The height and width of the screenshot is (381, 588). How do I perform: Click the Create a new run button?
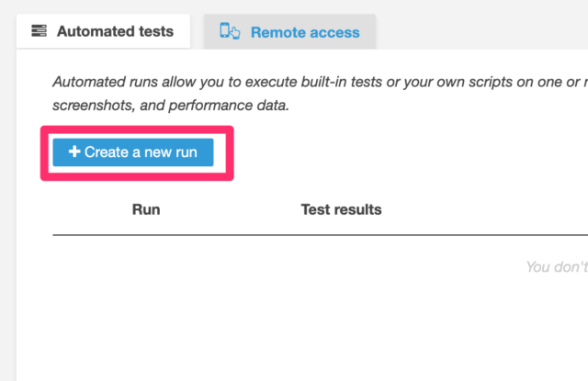133,152
